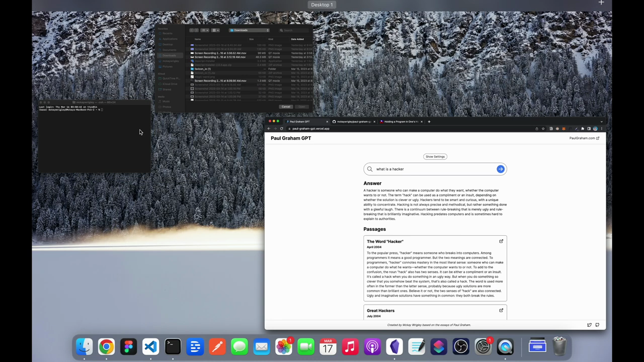Open Messages from the Dock
The width and height of the screenshot is (644, 362).
pyautogui.click(x=239, y=346)
